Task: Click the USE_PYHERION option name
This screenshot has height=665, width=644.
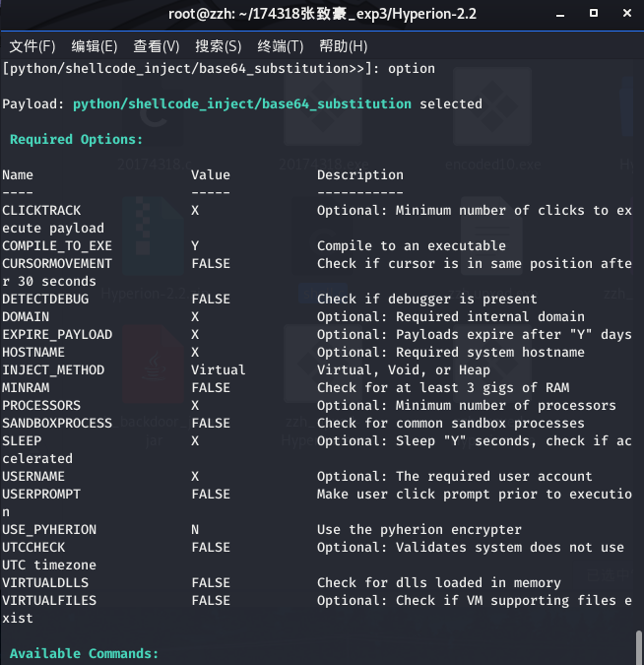Action: click(49, 530)
